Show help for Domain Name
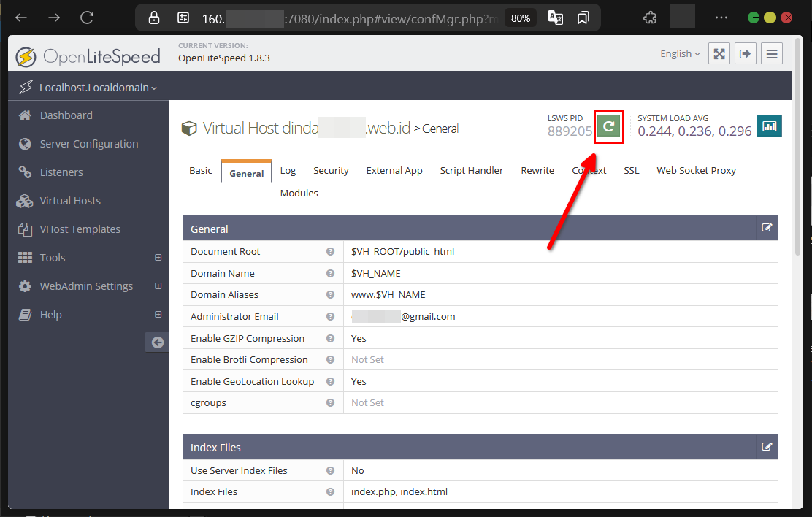 pyautogui.click(x=330, y=273)
